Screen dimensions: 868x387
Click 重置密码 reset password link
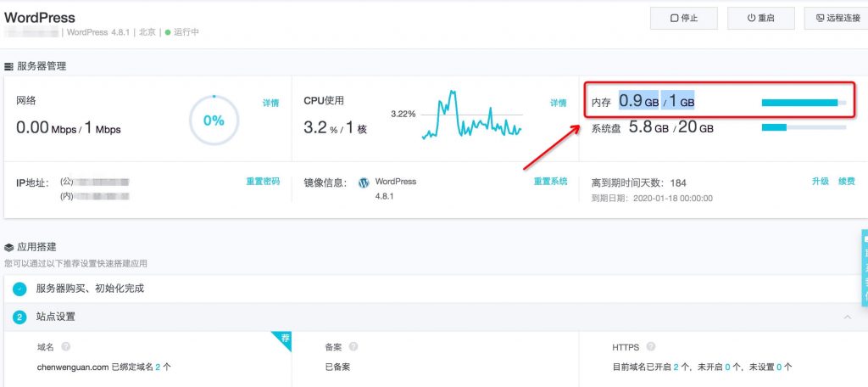(x=263, y=182)
